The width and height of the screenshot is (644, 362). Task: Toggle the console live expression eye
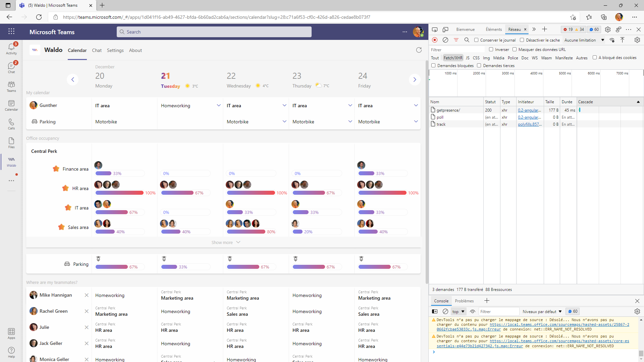point(473,311)
